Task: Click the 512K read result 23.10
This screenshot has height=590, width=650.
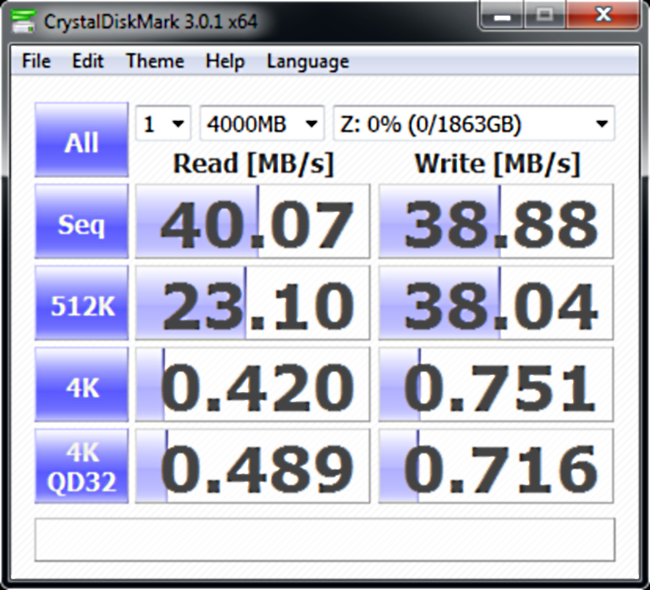Action: pyautogui.click(x=252, y=303)
